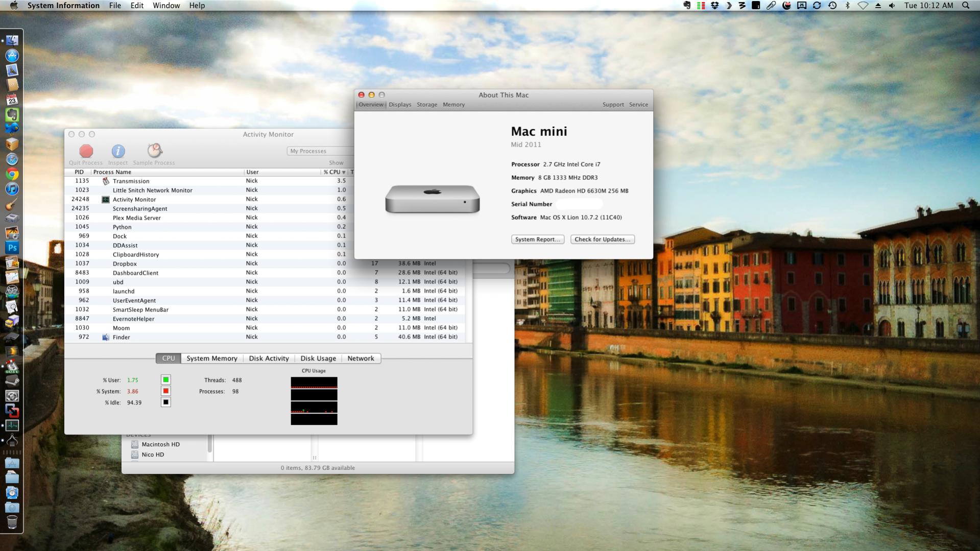980x551 pixels.
Task: Open Spotlight search magnifier
Action: point(965,6)
